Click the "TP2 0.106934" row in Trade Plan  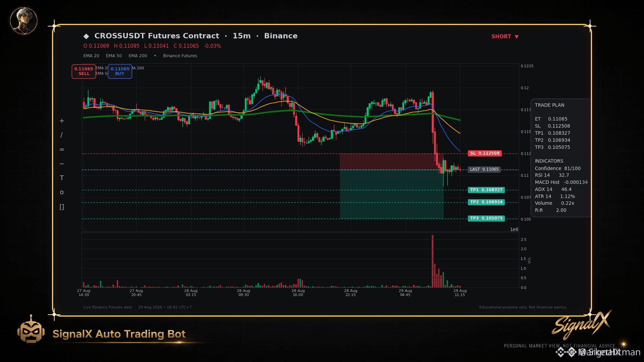552,140
